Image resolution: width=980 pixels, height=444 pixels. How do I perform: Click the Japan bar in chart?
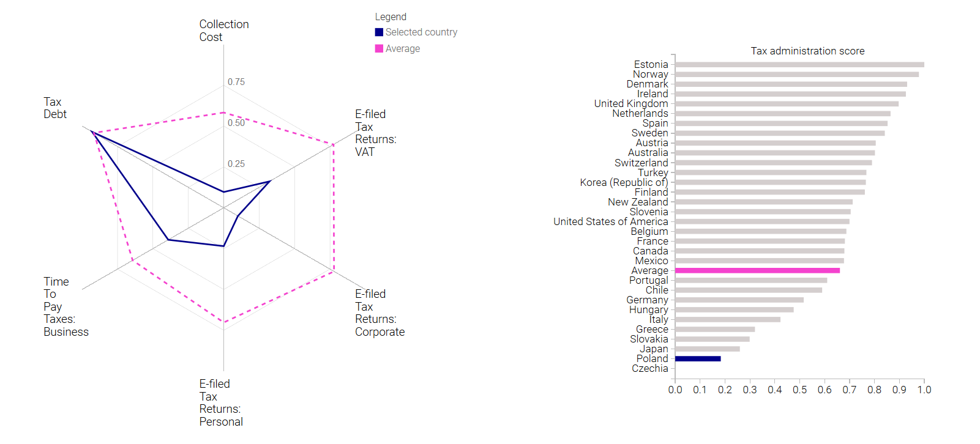[708, 349]
